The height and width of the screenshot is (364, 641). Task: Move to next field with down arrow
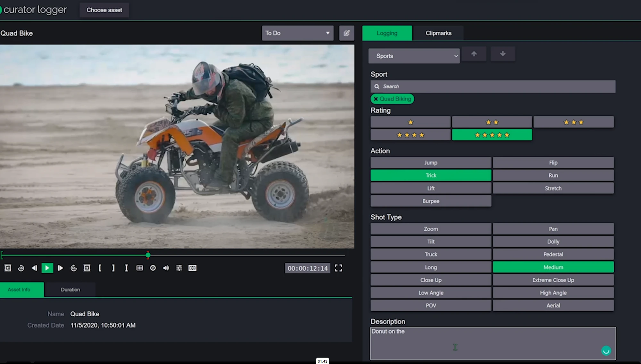(x=503, y=54)
